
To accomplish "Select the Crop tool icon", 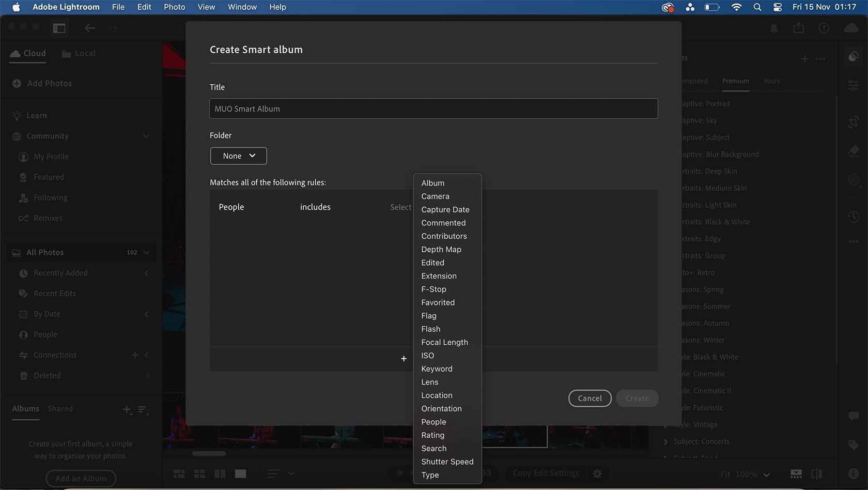I will [854, 122].
